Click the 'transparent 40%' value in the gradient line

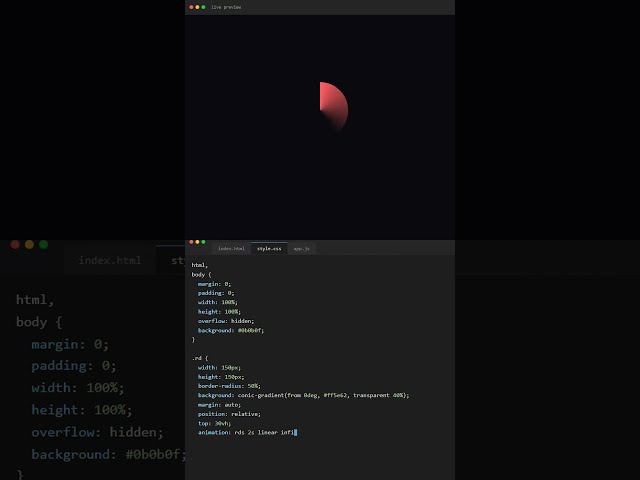click(379, 396)
